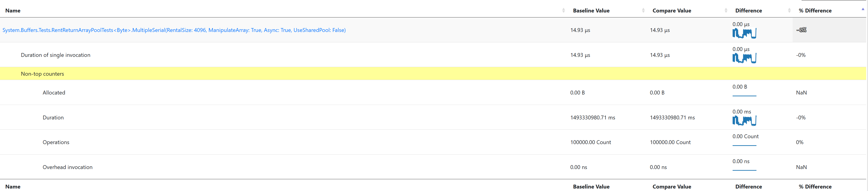This screenshot has width=868, height=191.
Task: Open sparkline chart in benchmark test row
Action: (744, 33)
